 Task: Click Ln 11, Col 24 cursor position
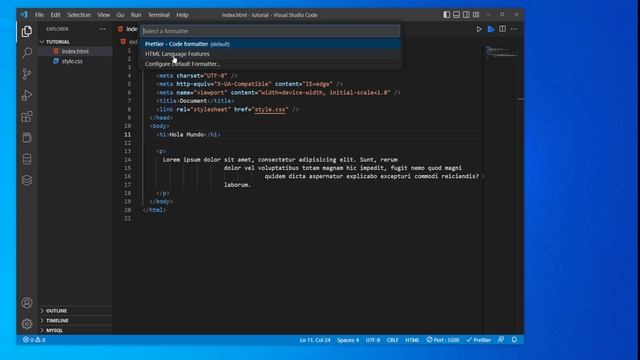click(x=315, y=340)
